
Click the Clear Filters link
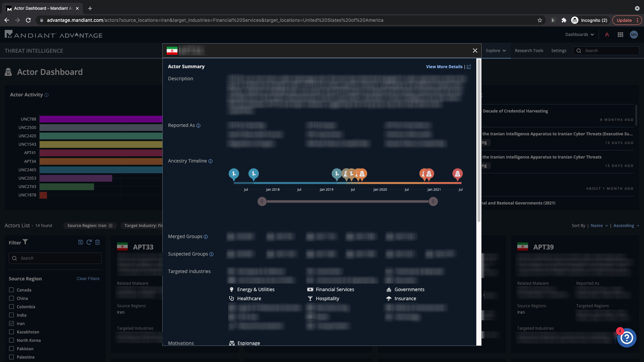coord(88,279)
